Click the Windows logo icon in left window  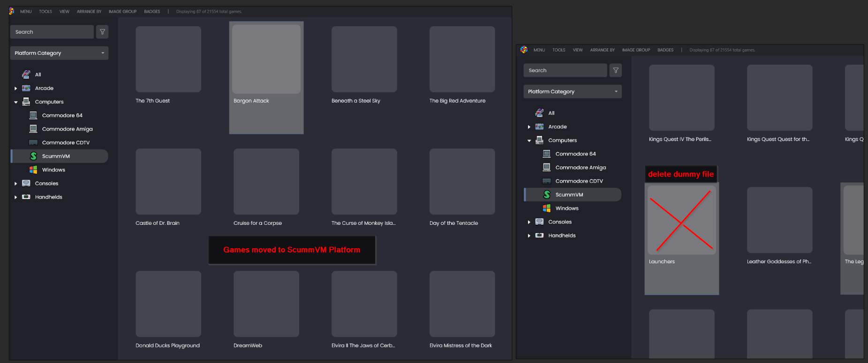(x=33, y=170)
